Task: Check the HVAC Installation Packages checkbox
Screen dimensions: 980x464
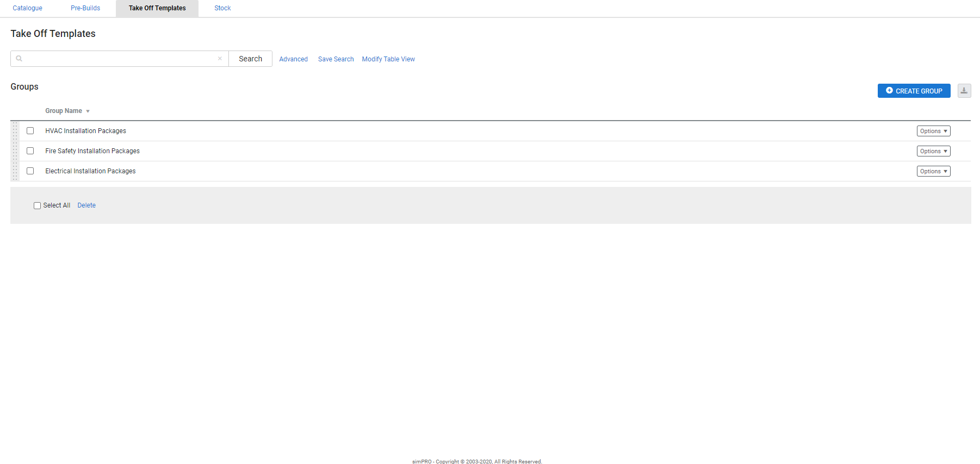Action: (30, 131)
